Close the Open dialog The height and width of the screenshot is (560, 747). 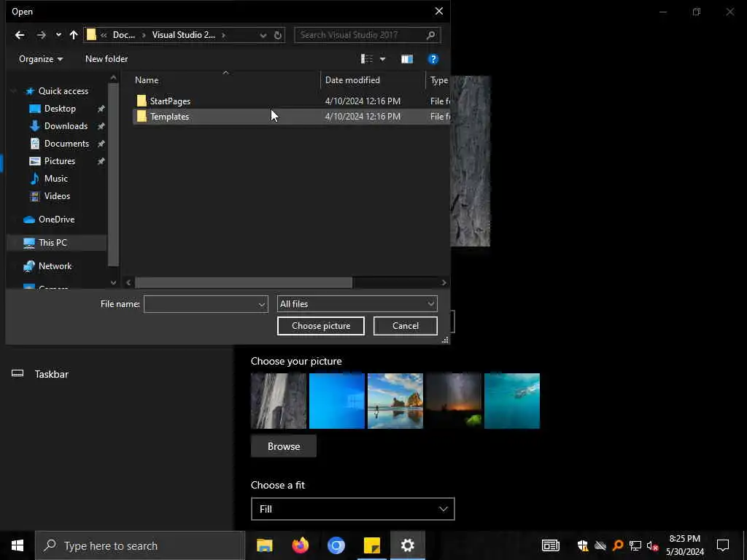coord(438,11)
